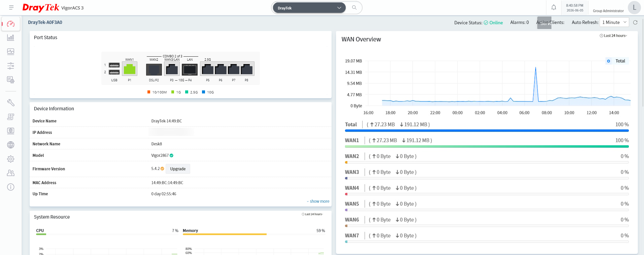Click the P3 port icon
The image size is (644, 255).
172,69
